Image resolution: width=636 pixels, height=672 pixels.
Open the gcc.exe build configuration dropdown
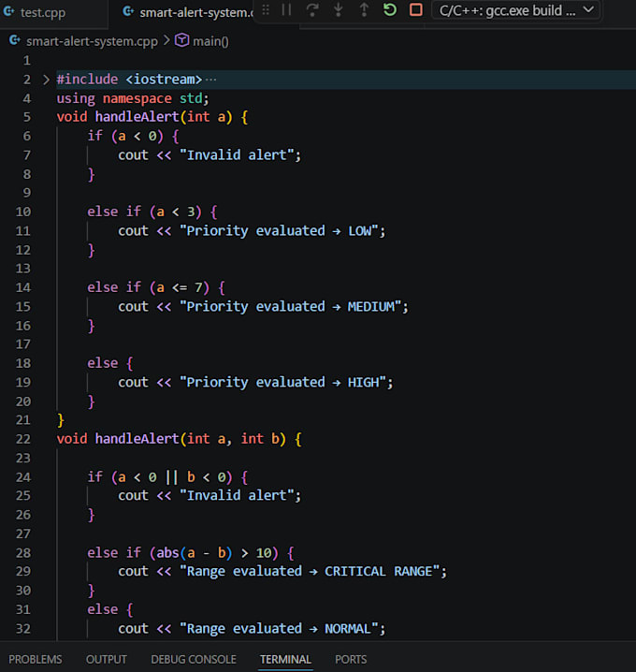(517, 10)
